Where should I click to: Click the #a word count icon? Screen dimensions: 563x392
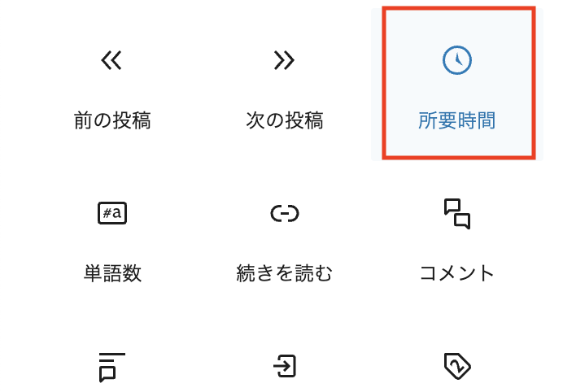tap(112, 213)
